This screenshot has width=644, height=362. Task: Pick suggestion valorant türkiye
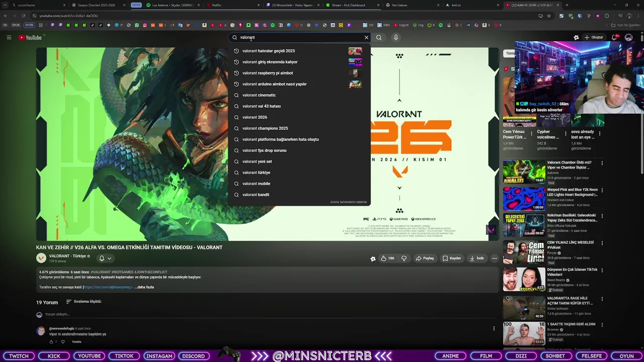tap(299, 172)
